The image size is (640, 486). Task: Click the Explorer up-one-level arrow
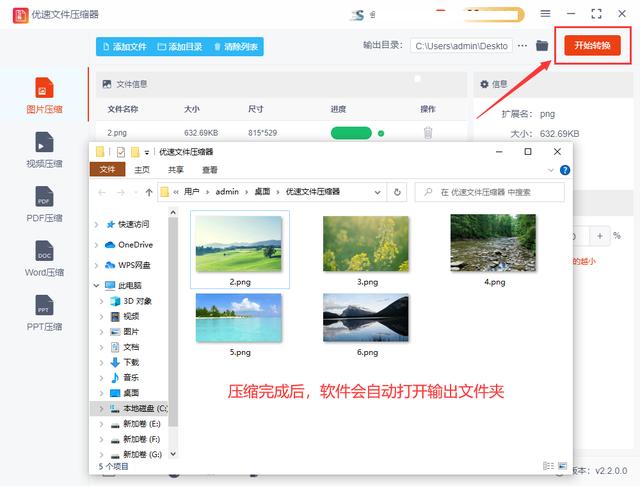tap(149, 192)
